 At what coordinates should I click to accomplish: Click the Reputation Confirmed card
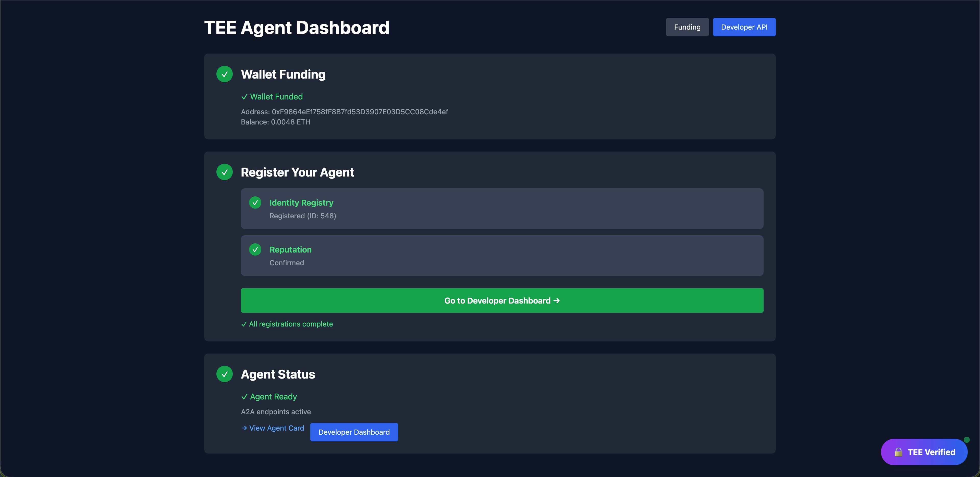pos(502,256)
